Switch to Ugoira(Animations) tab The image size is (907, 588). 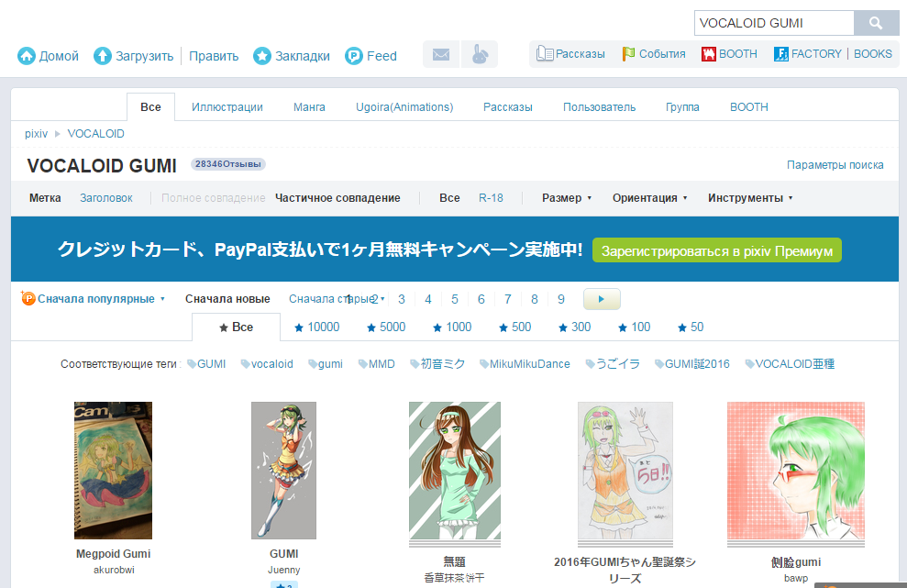click(404, 107)
